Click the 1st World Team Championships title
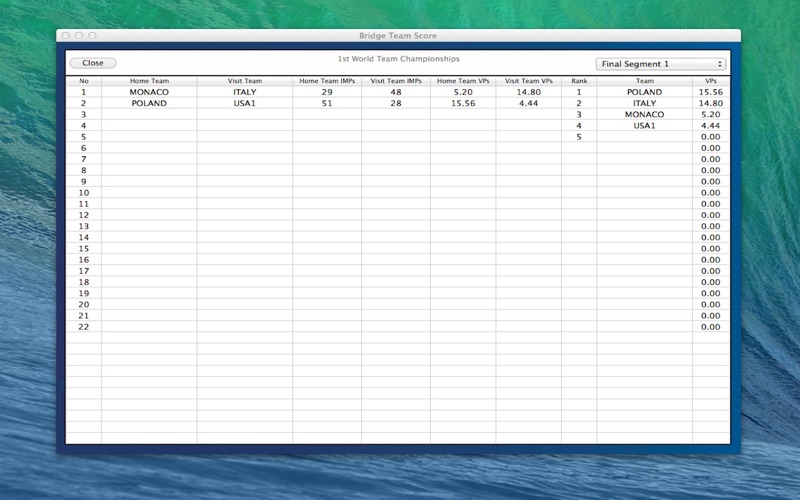Viewport: 800px width, 500px height. (398, 59)
